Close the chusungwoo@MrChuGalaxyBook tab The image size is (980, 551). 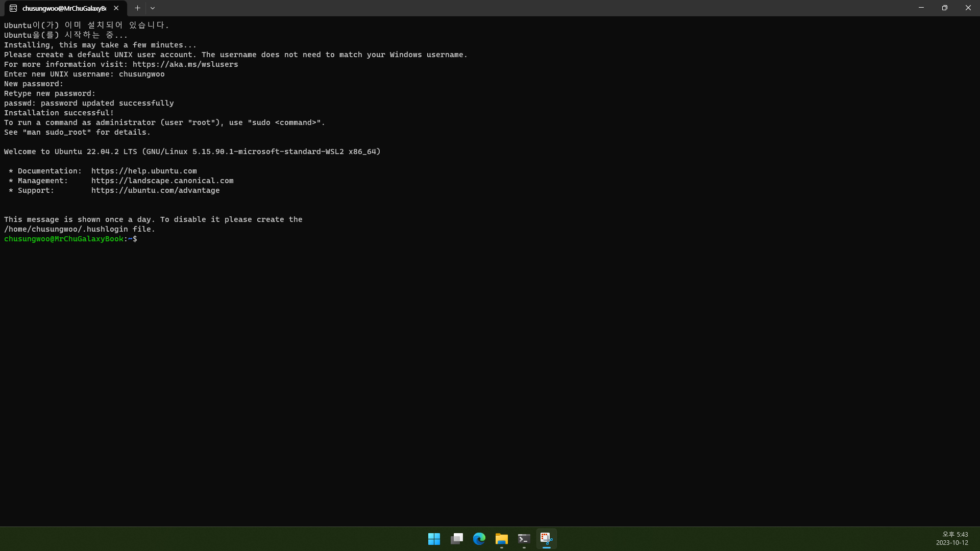116,8
